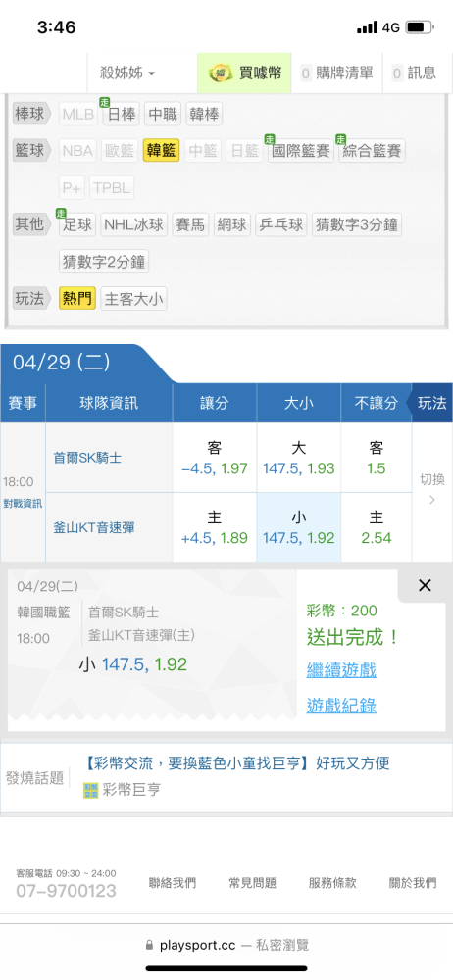Viewport: 453px width, 980px height.
Task: Select the 綜合籃賽 filter
Action: coord(372,151)
